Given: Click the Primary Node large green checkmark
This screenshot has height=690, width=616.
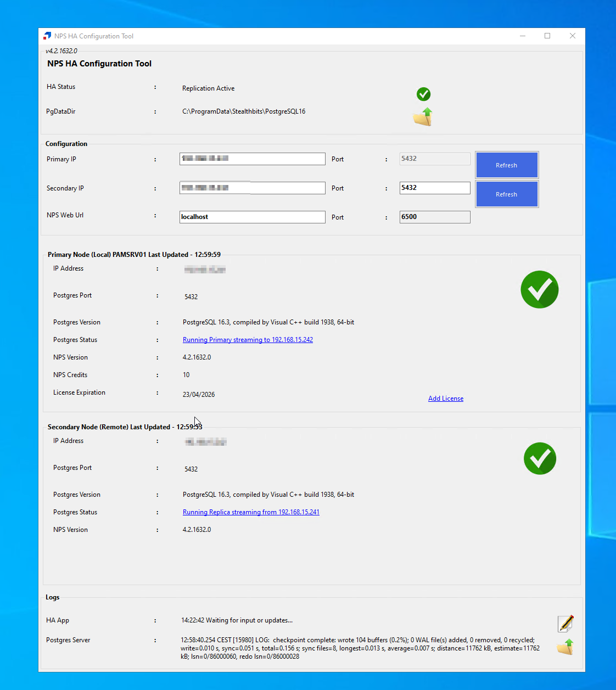Looking at the screenshot, I should (x=539, y=290).
